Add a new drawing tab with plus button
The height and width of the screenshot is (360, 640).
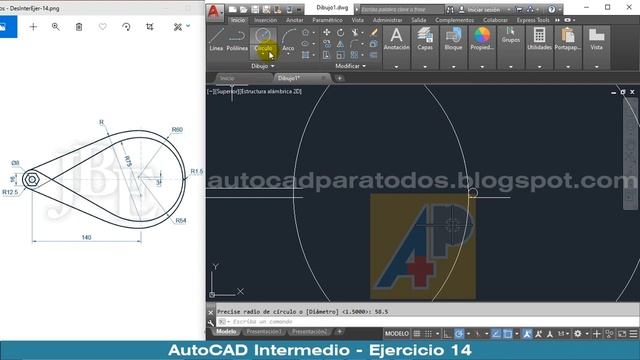340,78
